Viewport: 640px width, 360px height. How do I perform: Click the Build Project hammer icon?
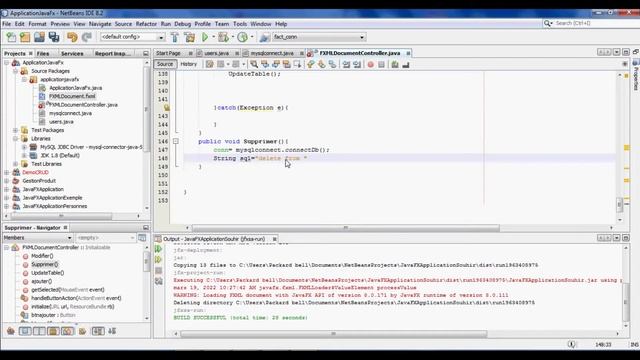coord(175,37)
